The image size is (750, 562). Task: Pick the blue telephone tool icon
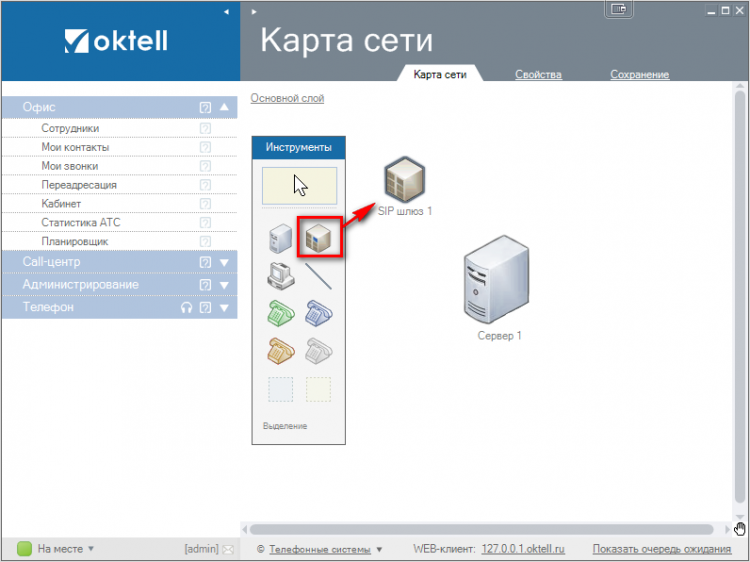318,312
